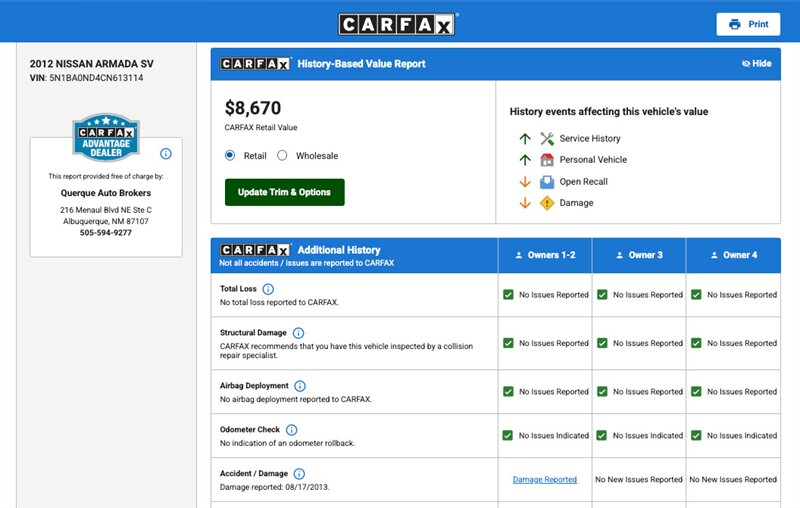Click Update Trim & Options button
This screenshot has height=508, width=800.
[x=285, y=192]
